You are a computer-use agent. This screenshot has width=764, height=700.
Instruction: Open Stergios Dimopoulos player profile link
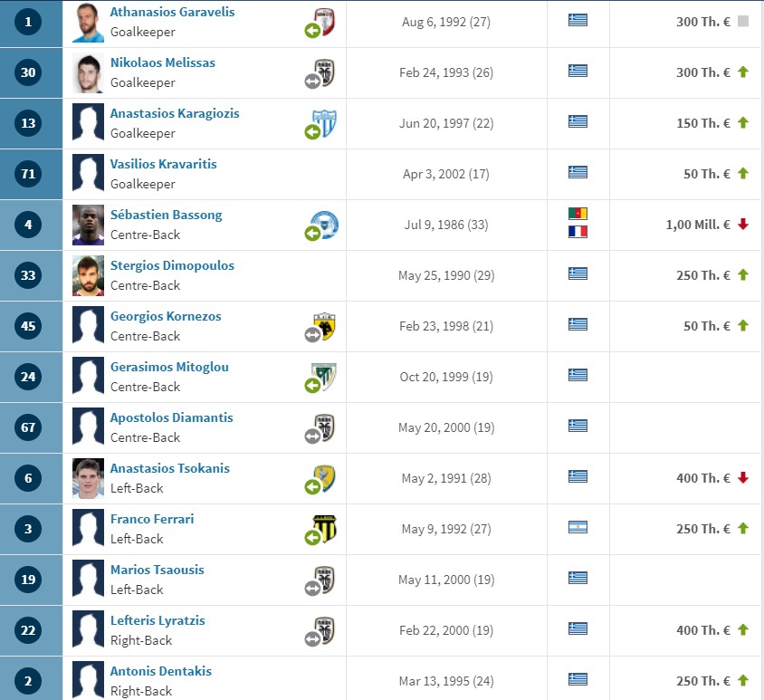pyautogui.click(x=172, y=265)
